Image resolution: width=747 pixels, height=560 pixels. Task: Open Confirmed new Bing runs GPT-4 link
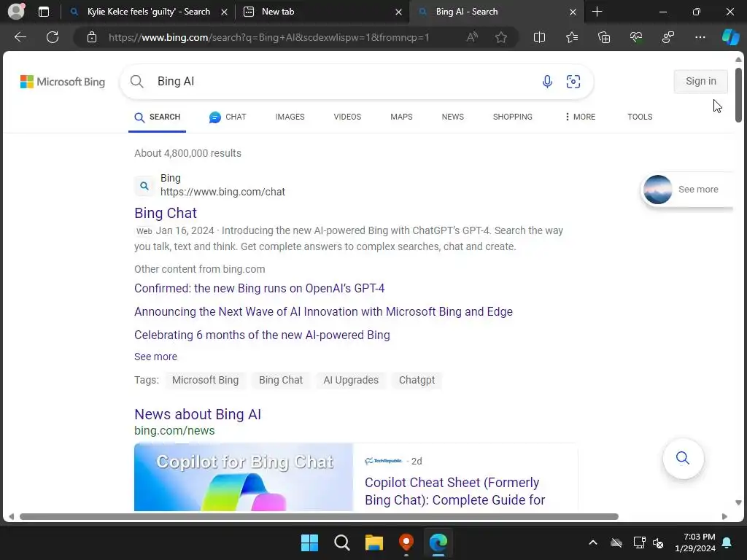pos(259,289)
